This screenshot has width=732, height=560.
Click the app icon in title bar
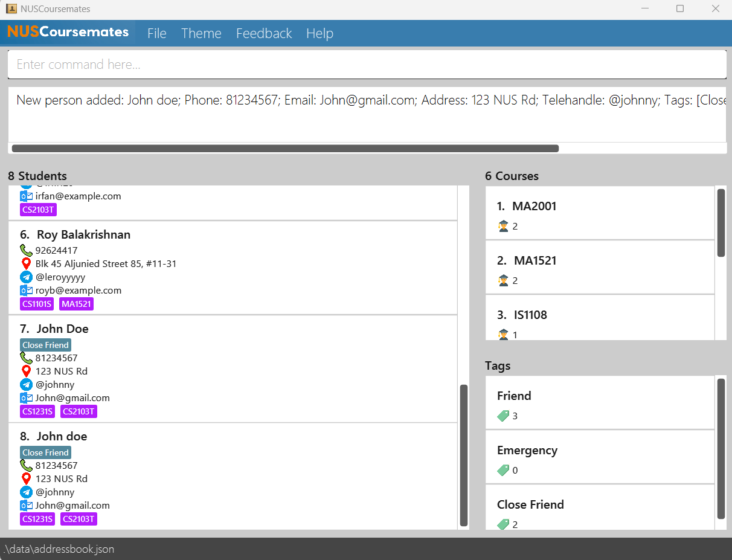click(11, 8)
